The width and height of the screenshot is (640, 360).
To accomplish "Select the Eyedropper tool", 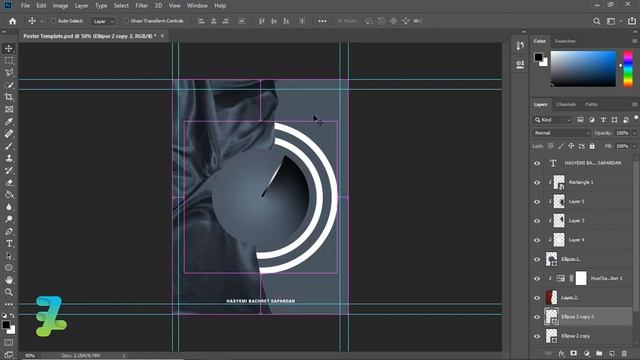I will (x=9, y=122).
